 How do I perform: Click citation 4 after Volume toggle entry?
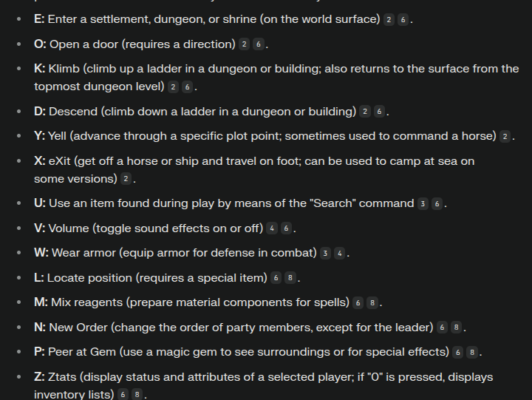coord(272,228)
